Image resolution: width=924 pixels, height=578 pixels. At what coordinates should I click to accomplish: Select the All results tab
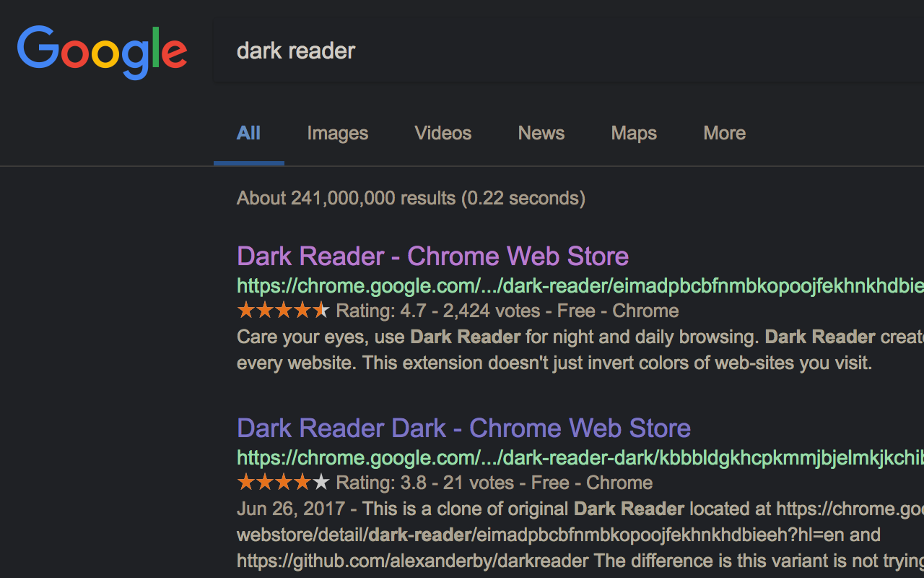click(x=248, y=133)
